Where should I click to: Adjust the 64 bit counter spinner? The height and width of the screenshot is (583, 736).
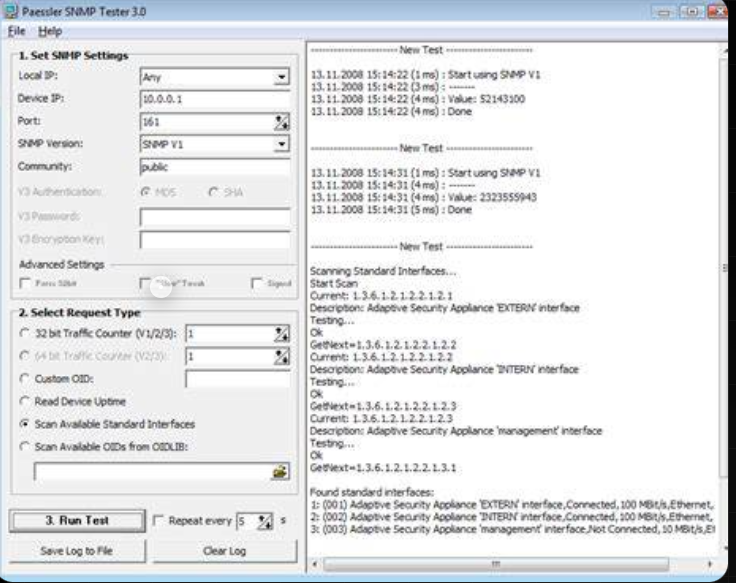tap(282, 356)
